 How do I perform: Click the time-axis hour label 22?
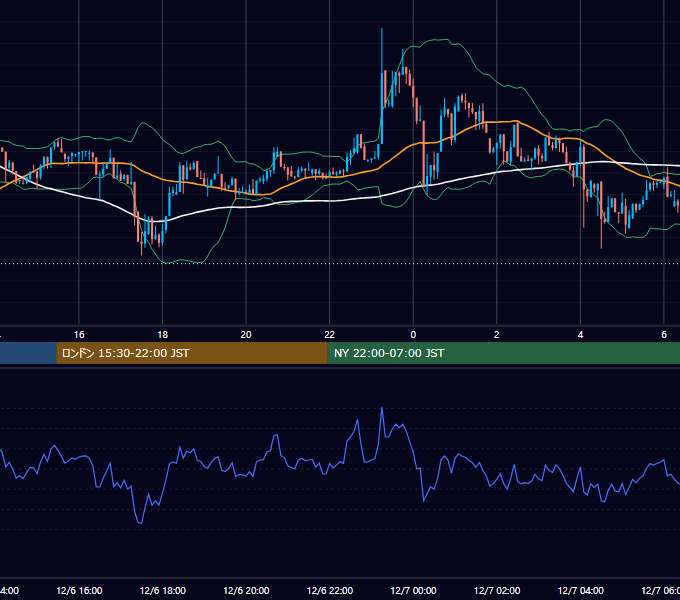coord(330,335)
